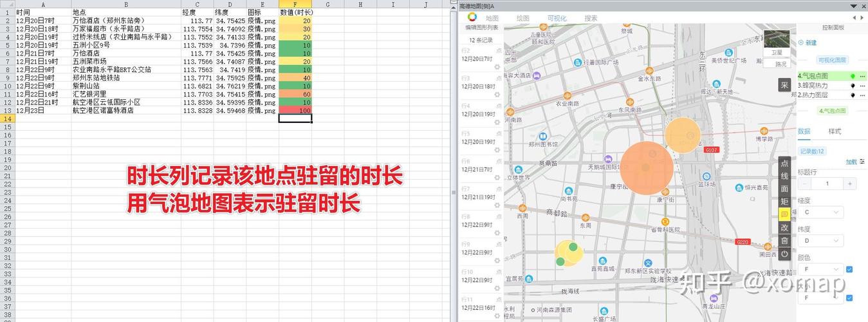Image resolution: width=868 pixels, height=322 pixels.
Task: Open the lowest F column dropdown
Action: click(820, 298)
